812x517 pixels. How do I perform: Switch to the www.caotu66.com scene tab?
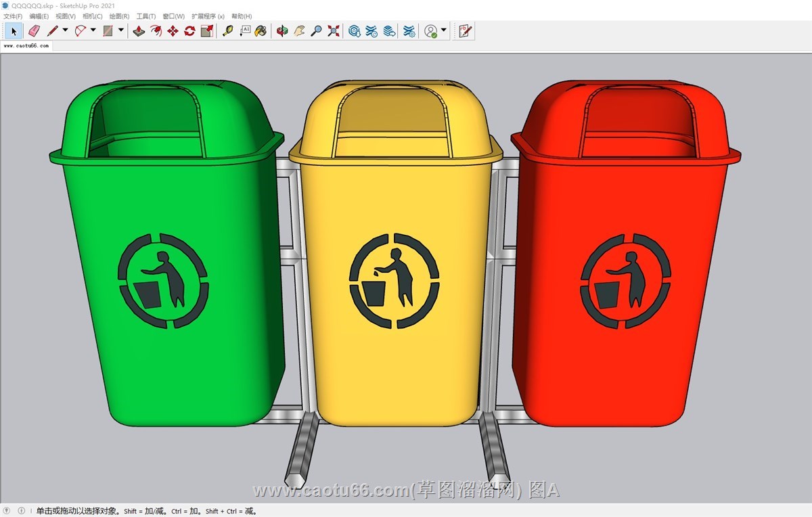[x=26, y=46]
